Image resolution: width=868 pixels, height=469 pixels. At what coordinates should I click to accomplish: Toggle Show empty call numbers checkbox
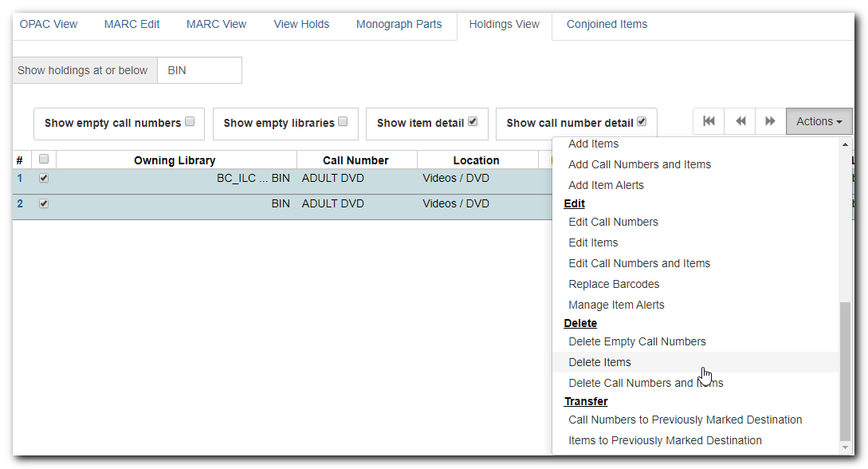point(190,122)
